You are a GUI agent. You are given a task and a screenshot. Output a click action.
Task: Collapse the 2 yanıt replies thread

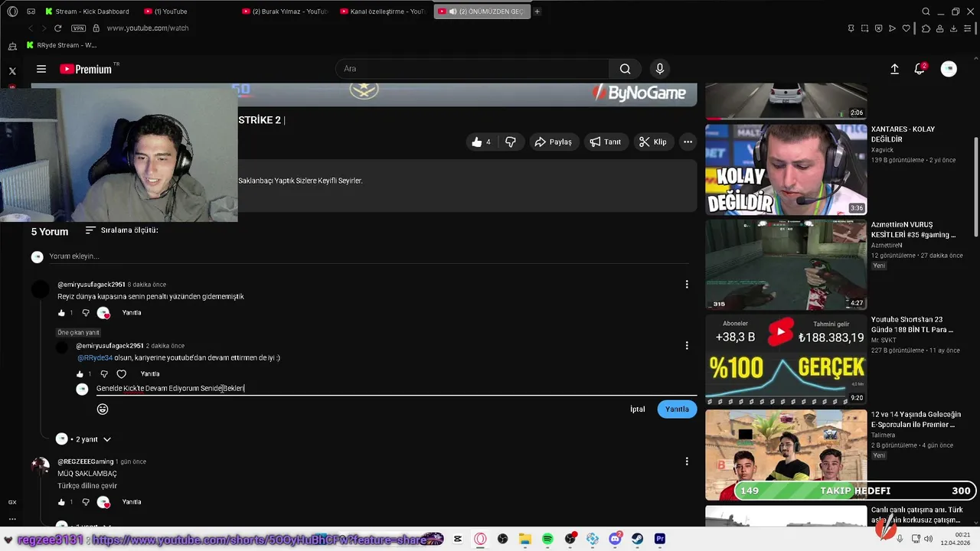pyautogui.click(x=84, y=440)
